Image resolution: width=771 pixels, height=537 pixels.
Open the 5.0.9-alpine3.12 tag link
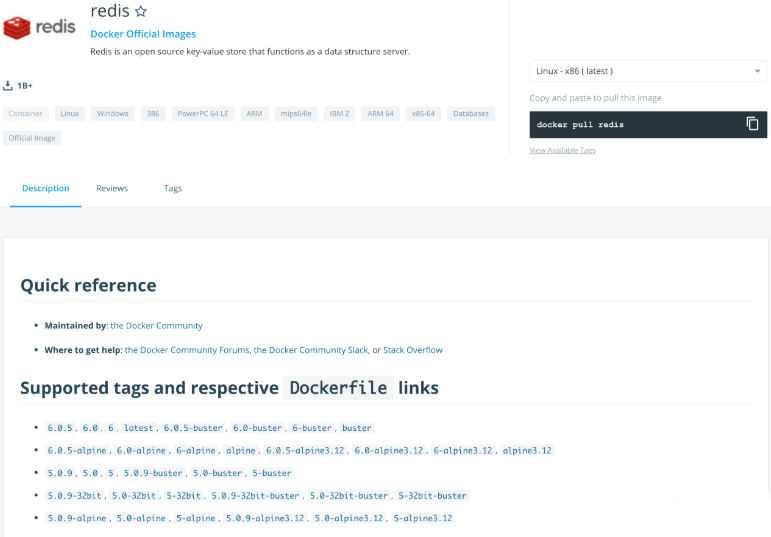click(x=266, y=518)
